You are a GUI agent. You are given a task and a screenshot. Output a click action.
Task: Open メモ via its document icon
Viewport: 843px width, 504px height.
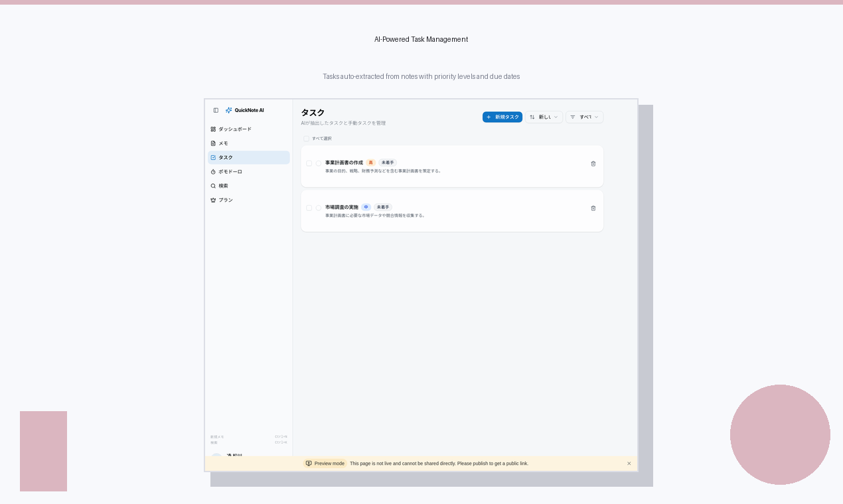pyautogui.click(x=213, y=143)
